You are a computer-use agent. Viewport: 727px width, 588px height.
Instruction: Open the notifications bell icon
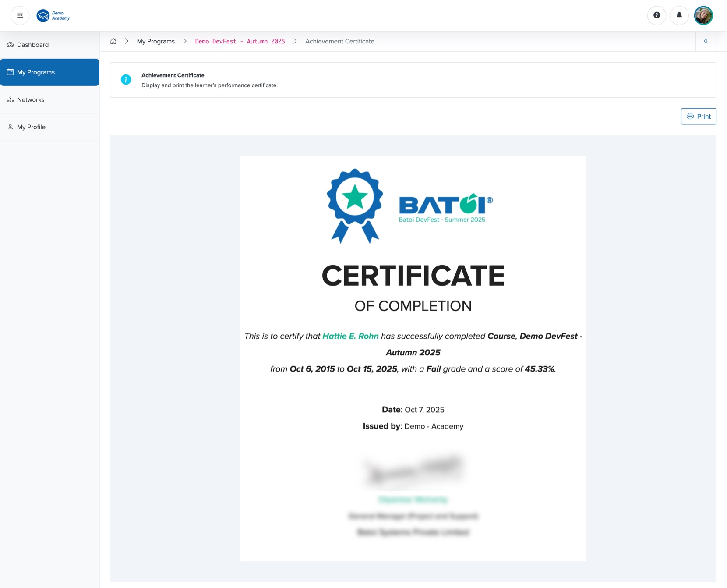[679, 15]
